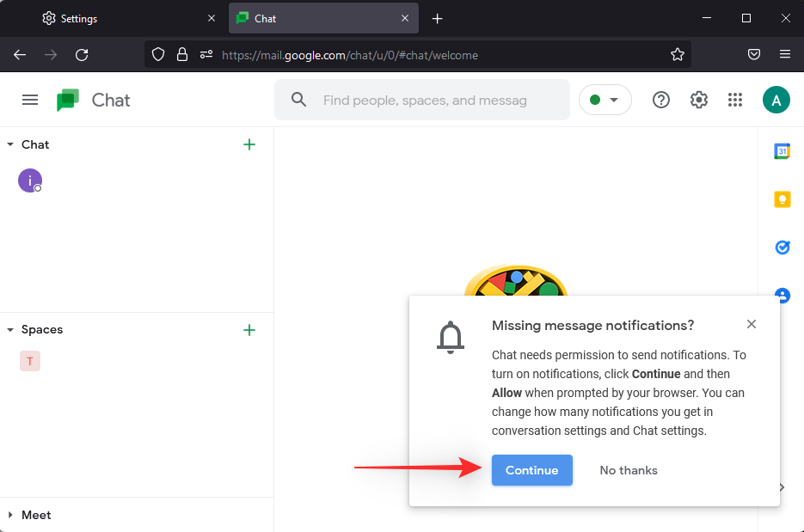Start a new chat with plus icon
The width and height of the screenshot is (804, 532).
point(249,144)
